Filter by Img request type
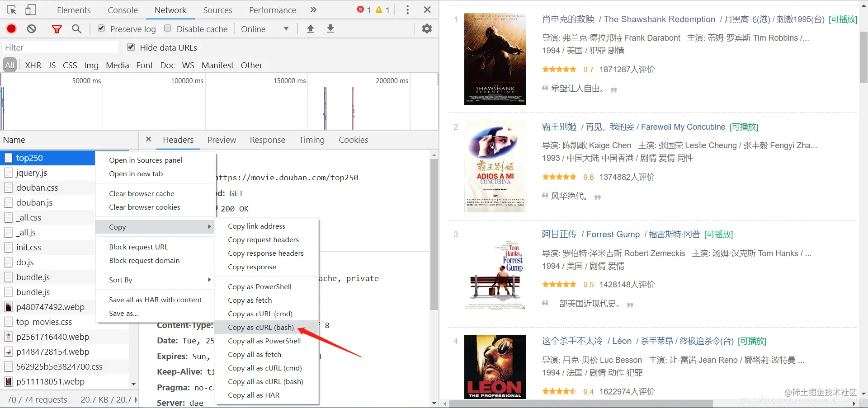Screen dimensions: 868x408 click(91, 65)
